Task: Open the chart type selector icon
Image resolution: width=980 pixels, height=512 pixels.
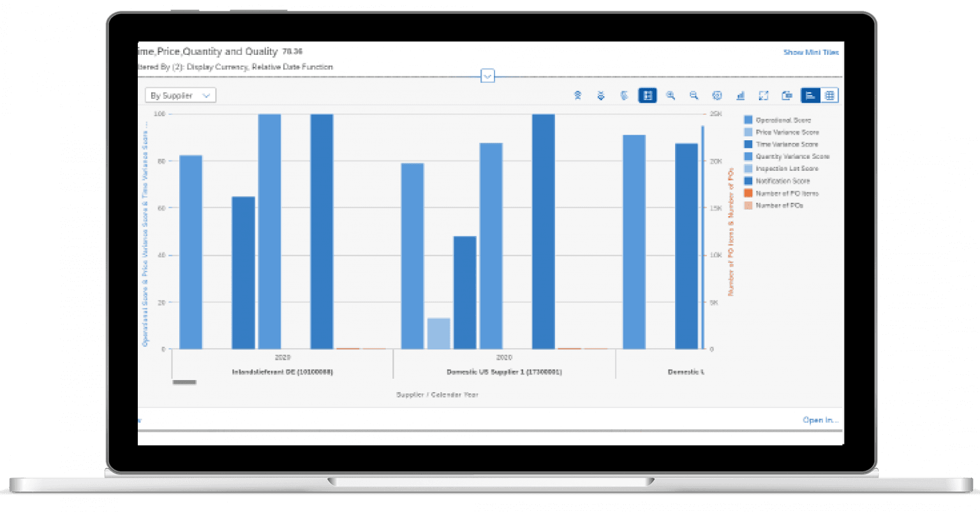Action: coord(740,96)
